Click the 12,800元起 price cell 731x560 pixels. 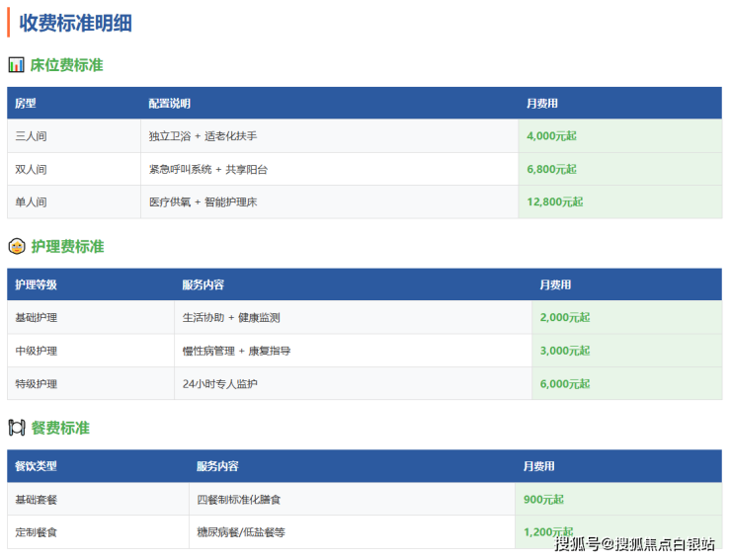pyautogui.click(x=620, y=201)
